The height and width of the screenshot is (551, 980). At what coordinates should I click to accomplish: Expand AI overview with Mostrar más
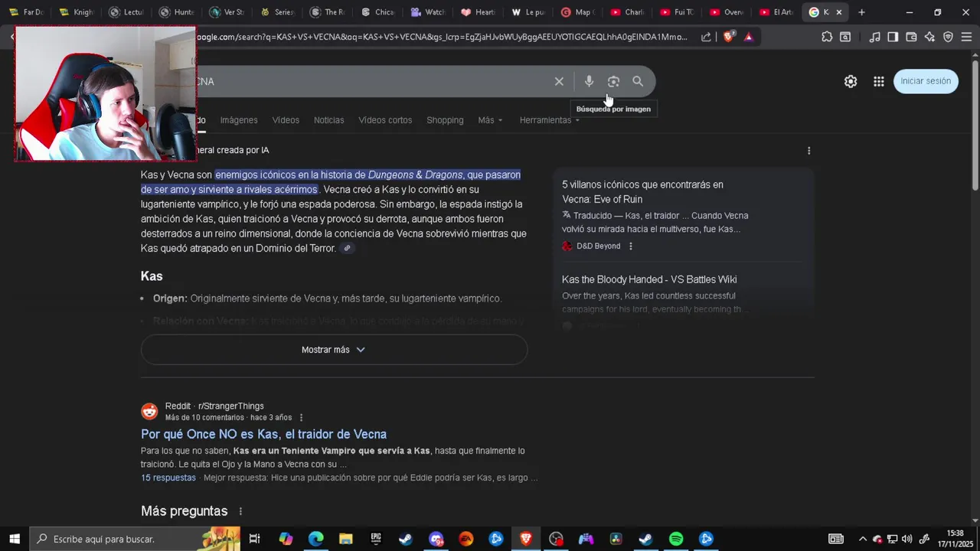tap(334, 350)
